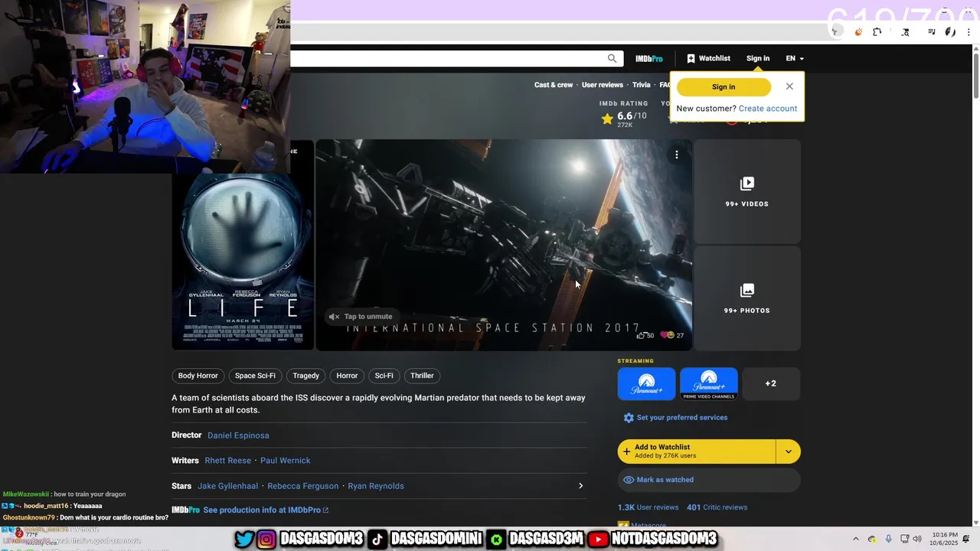This screenshot has height=551, width=980.
Task: Open the IMDbPro link in header
Action: (x=648, y=58)
